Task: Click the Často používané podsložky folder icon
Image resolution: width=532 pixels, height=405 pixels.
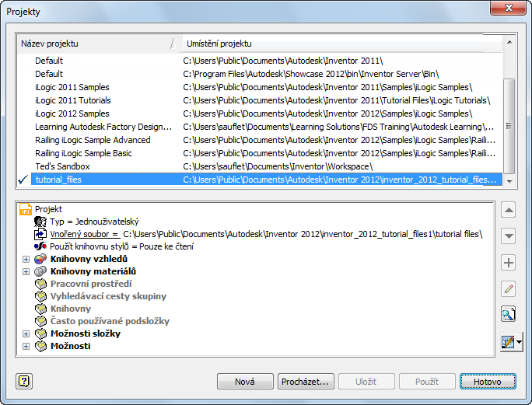Action: pos(40,321)
